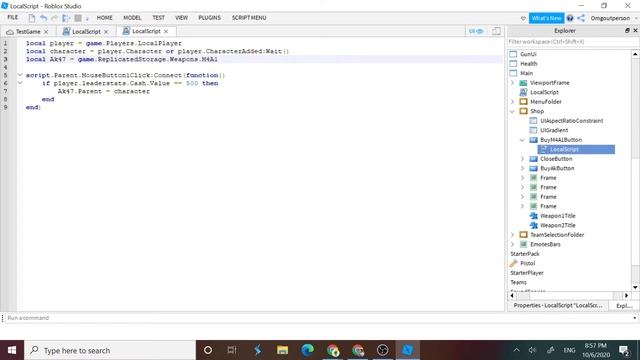This screenshot has height=360, width=640.
Task: Expand the ViewportFrame node
Action: 513,83
